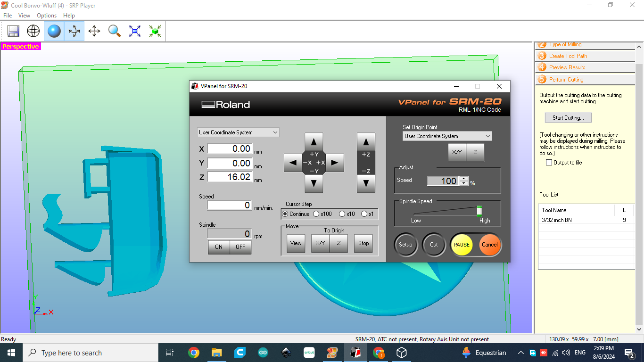Turn the spindle OFF

240,247
